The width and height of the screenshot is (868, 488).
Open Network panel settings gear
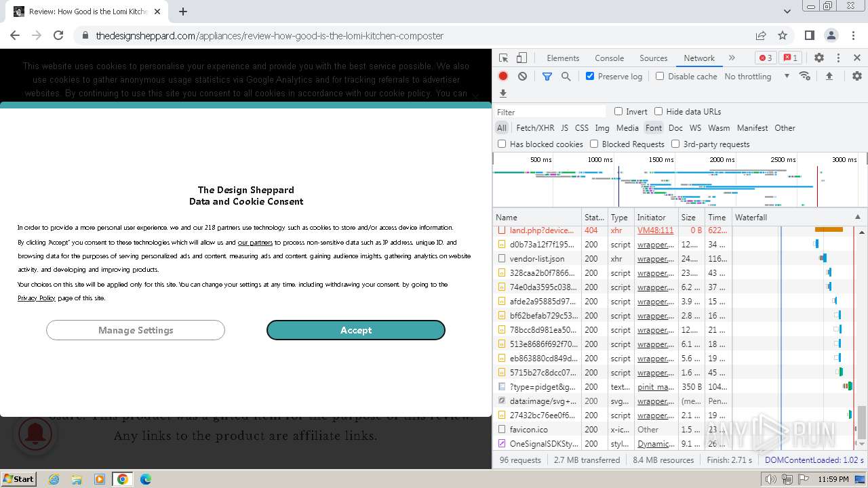857,77
